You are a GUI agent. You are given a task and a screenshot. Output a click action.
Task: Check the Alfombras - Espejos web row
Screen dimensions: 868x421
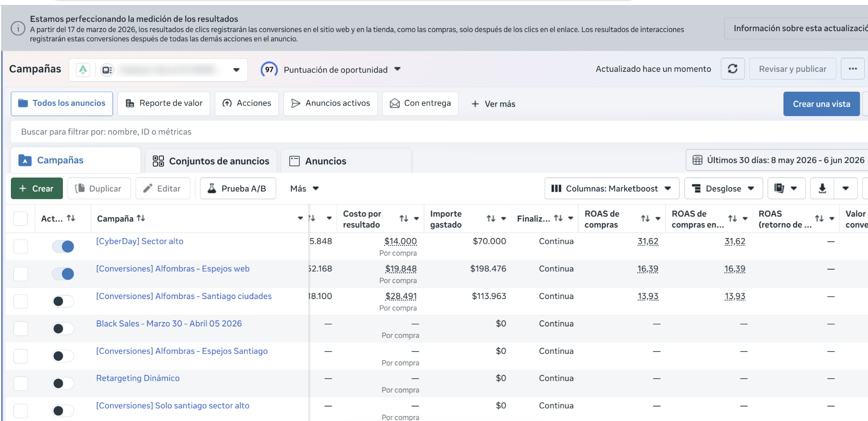(x=20, y=274)
